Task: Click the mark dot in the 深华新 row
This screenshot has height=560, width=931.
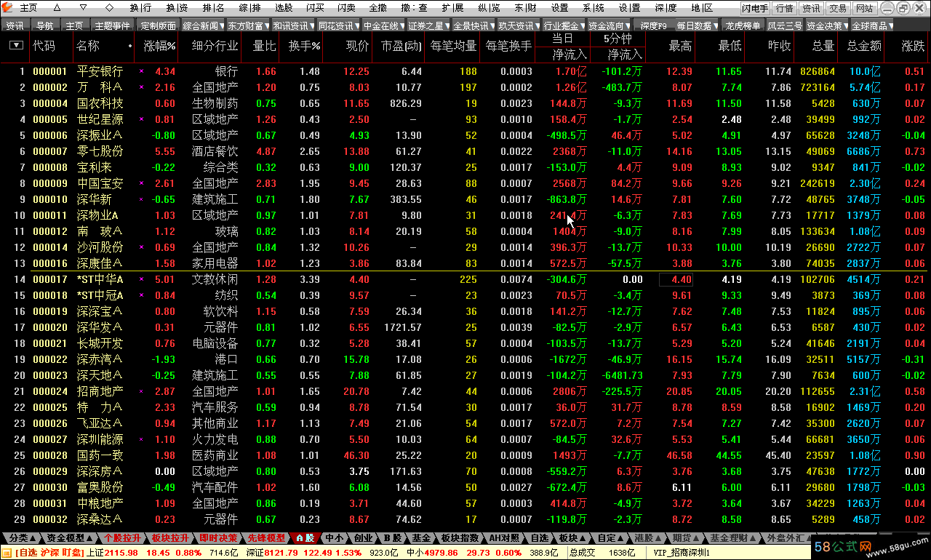Action: point(141,200)
